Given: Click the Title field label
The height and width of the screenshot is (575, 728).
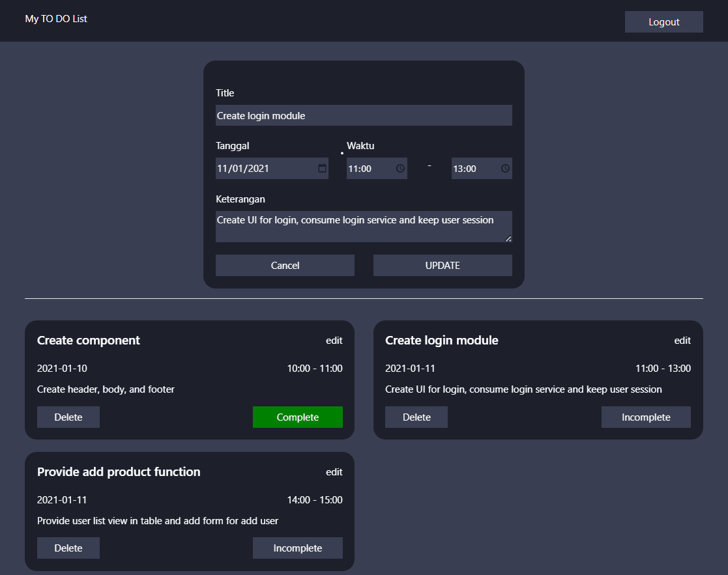Looking at the screenshot, I should 225,92.
